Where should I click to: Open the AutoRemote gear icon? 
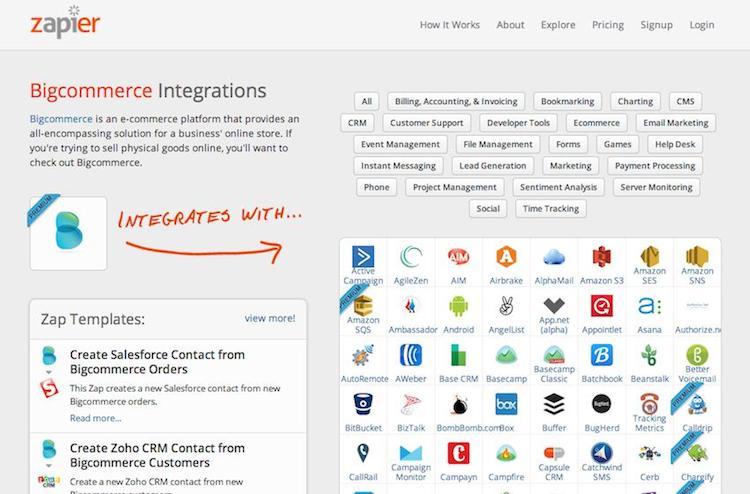point(363,356)
